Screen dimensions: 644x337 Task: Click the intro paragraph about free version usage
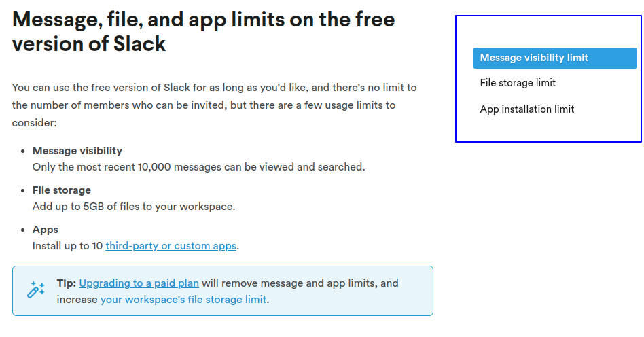[215, 105]
